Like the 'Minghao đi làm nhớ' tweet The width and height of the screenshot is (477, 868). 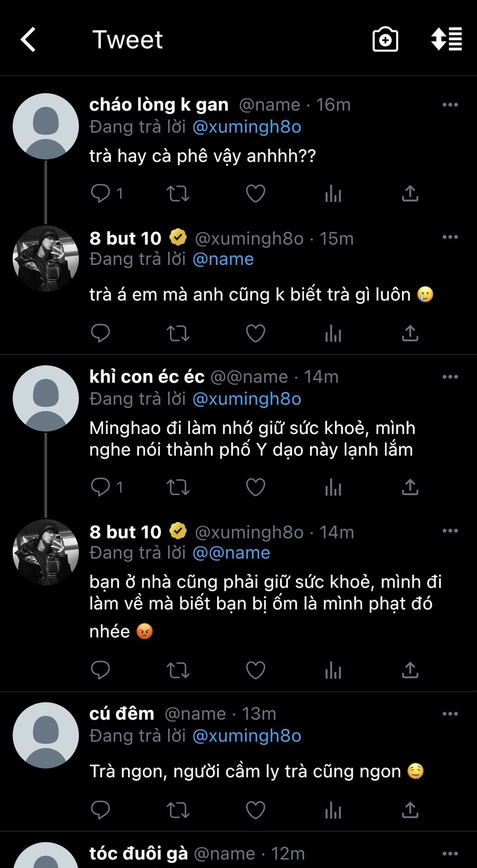[255, 487]
